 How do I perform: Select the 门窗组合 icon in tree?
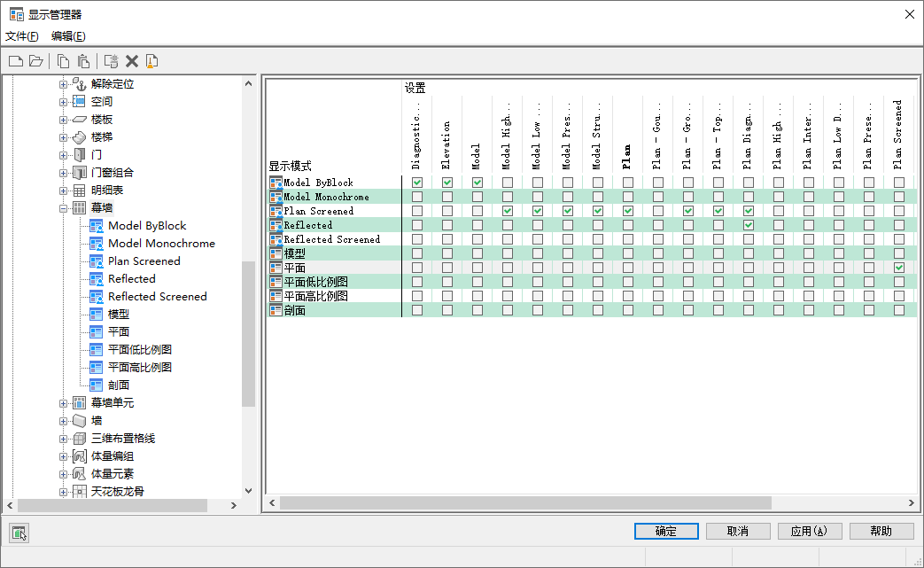(x=80, y=173)
